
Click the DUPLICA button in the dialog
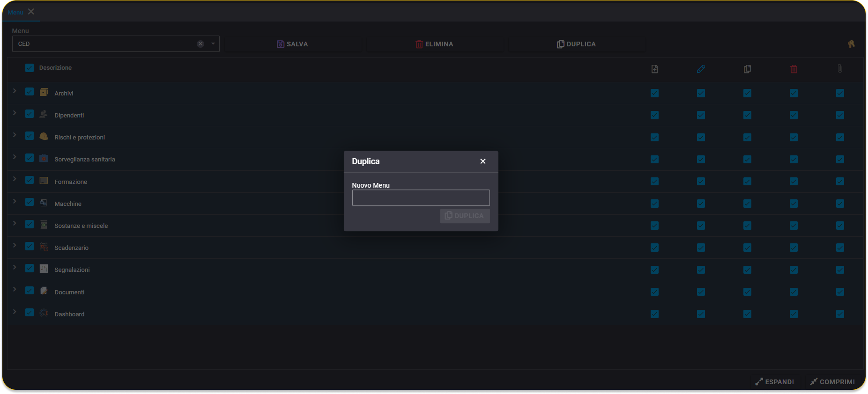tap(465, 216)
